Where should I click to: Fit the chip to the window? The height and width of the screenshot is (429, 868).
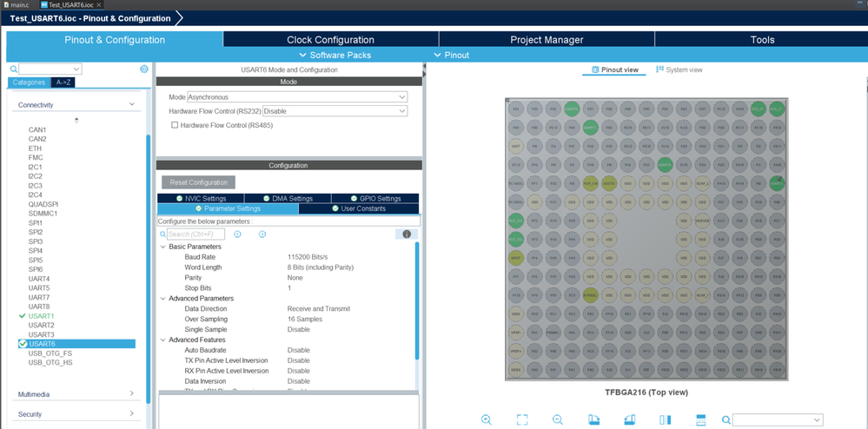(x=522, y=419)
